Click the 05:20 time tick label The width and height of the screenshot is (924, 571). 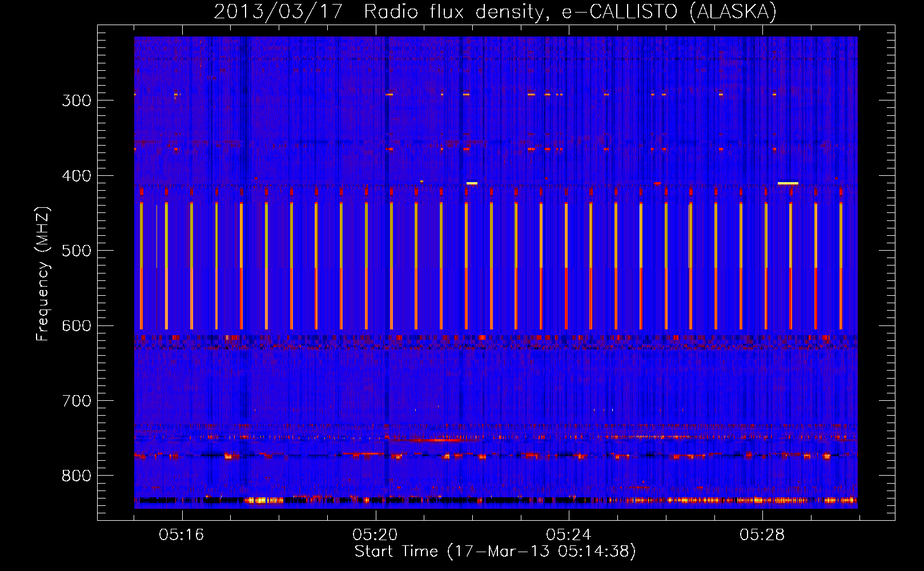tap(375, 535)
